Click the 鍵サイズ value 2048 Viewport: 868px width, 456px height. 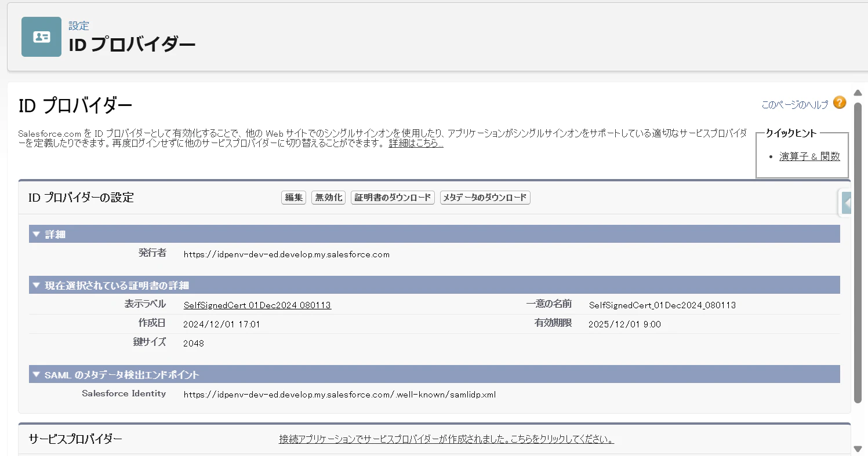(x=194, y=343)
